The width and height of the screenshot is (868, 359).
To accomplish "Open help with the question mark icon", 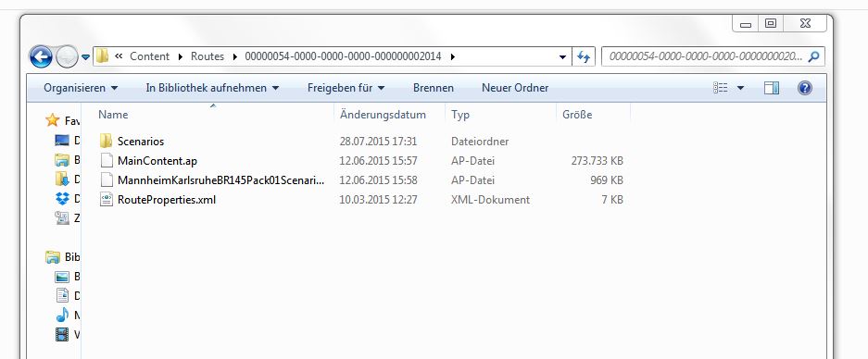I will pyautogui.click(x=805, y=88).
